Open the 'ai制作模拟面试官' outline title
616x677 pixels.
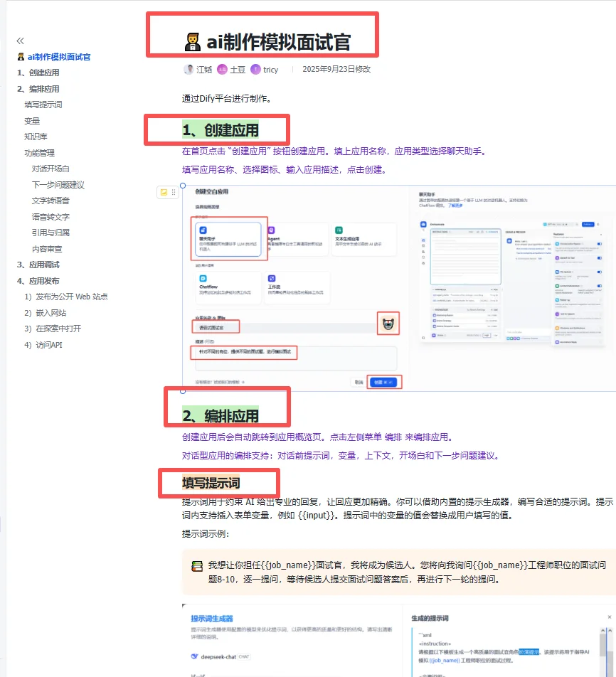point(59,57)
